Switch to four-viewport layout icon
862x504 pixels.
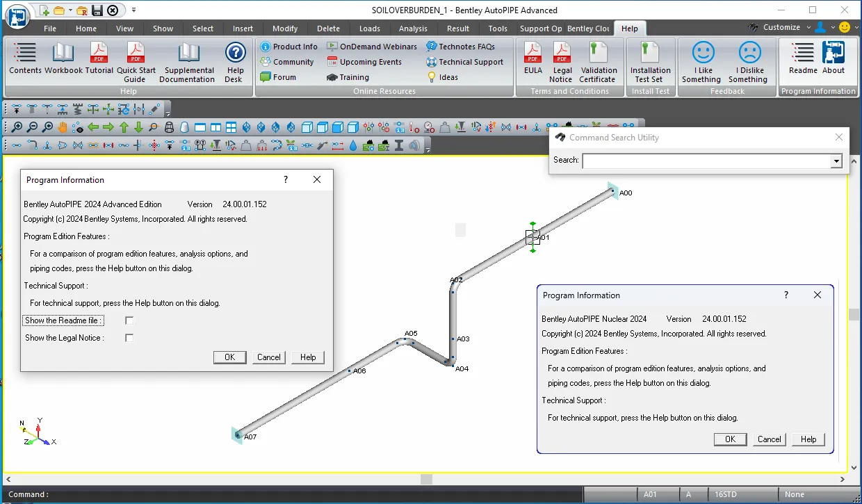pos(231,127)
